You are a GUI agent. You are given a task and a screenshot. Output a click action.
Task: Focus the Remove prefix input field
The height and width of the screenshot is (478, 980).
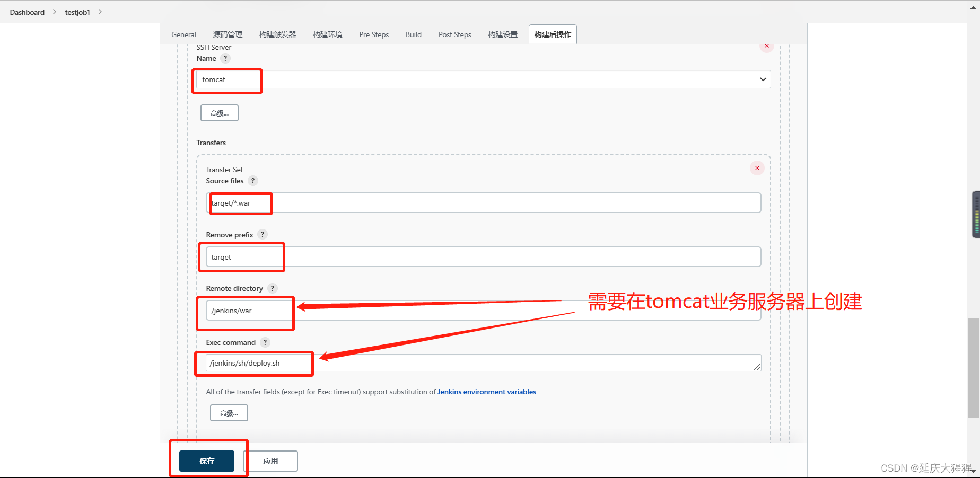tap(484, 257)
